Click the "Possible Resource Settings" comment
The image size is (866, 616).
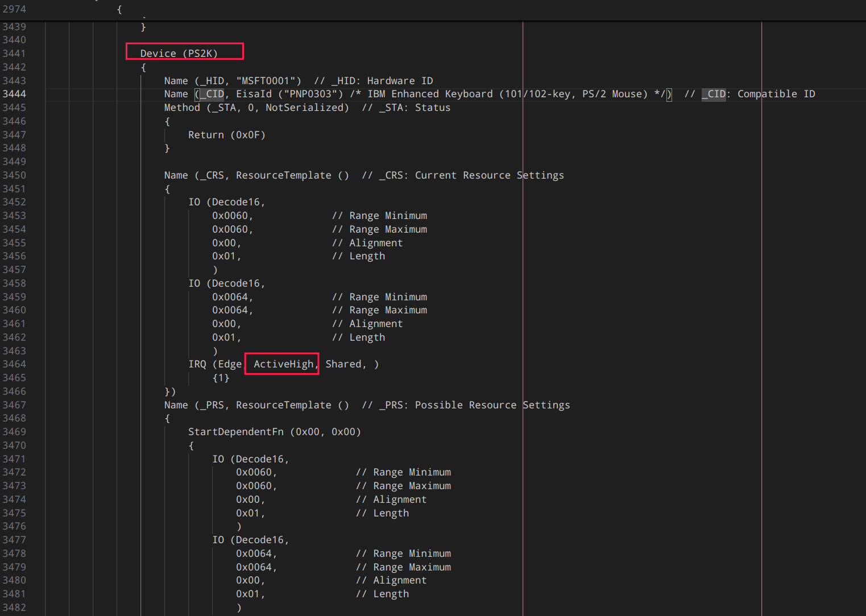coord(492,405)
